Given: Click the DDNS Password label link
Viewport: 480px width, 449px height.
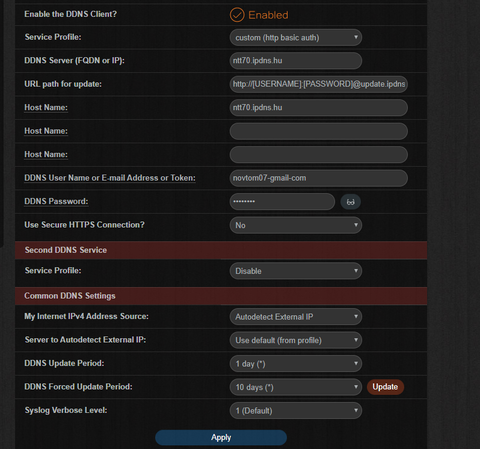Looking at the screenshot, I should pos(56,201).
